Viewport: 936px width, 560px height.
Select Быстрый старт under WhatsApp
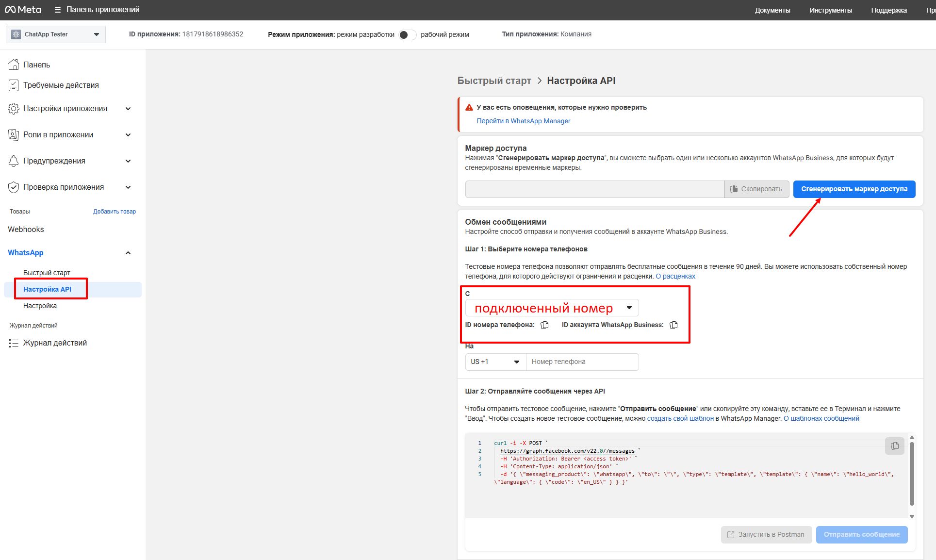pyautogui.click(x=47, y=273)
